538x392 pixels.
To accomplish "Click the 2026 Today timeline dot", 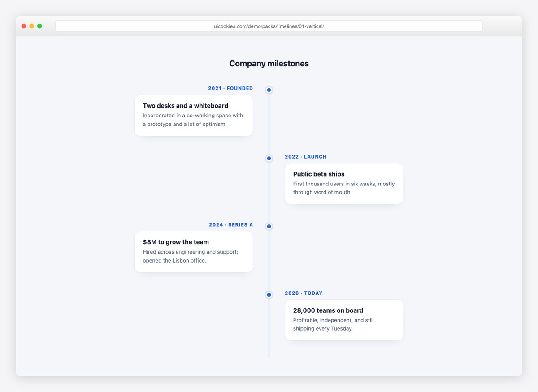I will [269, 295].
